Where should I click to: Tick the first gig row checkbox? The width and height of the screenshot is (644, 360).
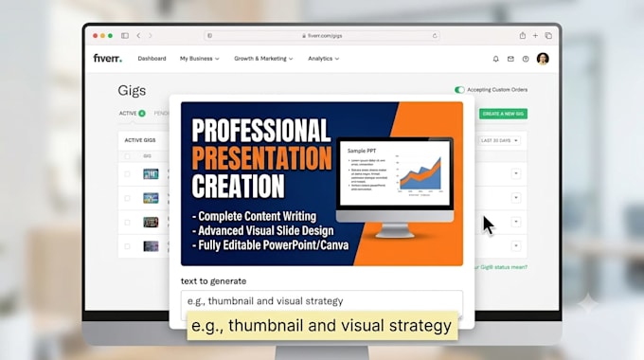point(127,173)
